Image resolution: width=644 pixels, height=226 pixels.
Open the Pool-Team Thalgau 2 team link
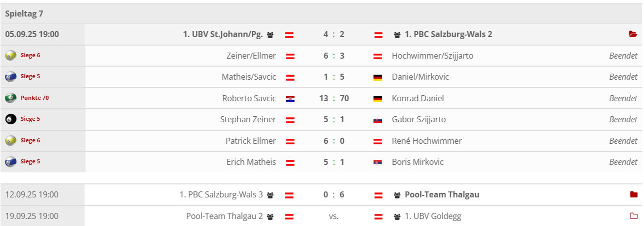[x=224, y=216]
